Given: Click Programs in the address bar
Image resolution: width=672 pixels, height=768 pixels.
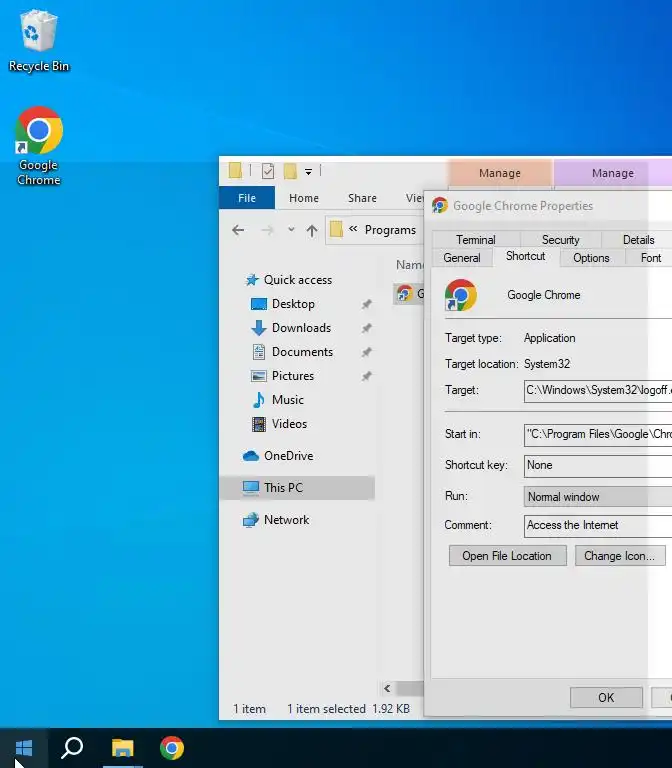Looking at the screenshot, I should (390, 230).
